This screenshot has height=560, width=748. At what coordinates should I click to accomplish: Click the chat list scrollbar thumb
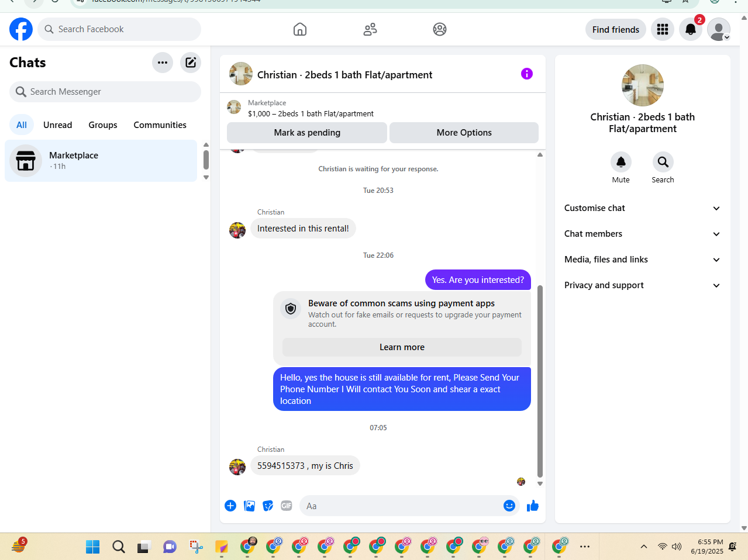click(206, 160)
